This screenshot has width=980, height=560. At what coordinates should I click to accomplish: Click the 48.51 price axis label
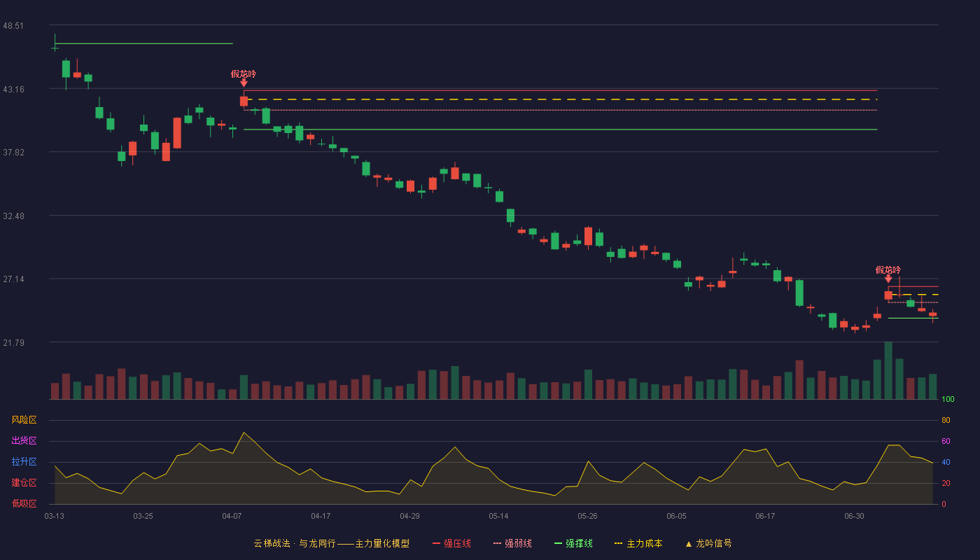point(13,26)
